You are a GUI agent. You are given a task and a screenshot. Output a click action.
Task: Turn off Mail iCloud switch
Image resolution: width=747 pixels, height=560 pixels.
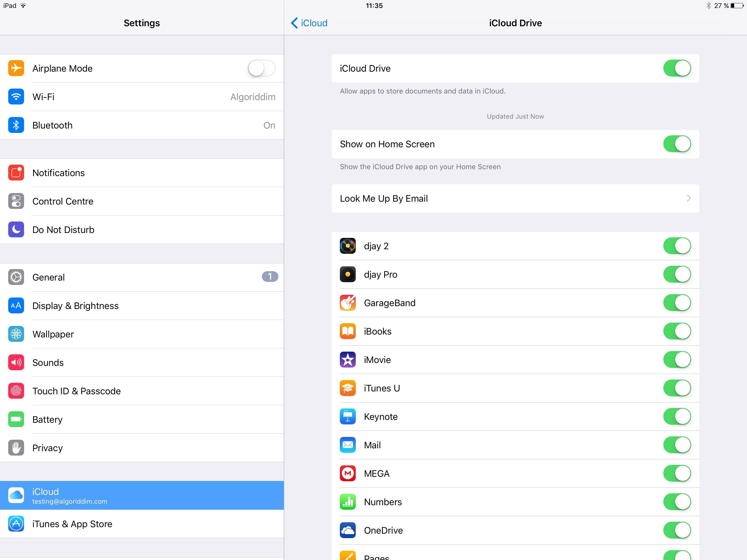coord(677,445)
